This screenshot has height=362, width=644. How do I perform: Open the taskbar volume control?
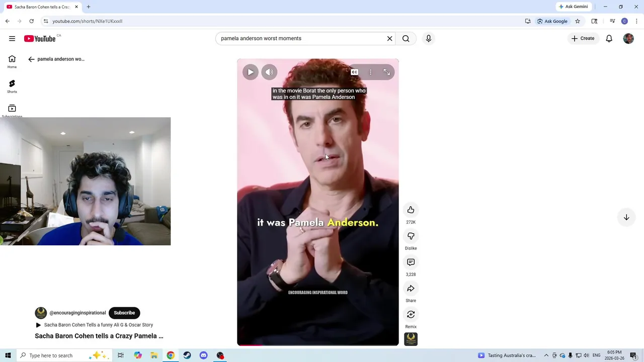tap(586, 355)
